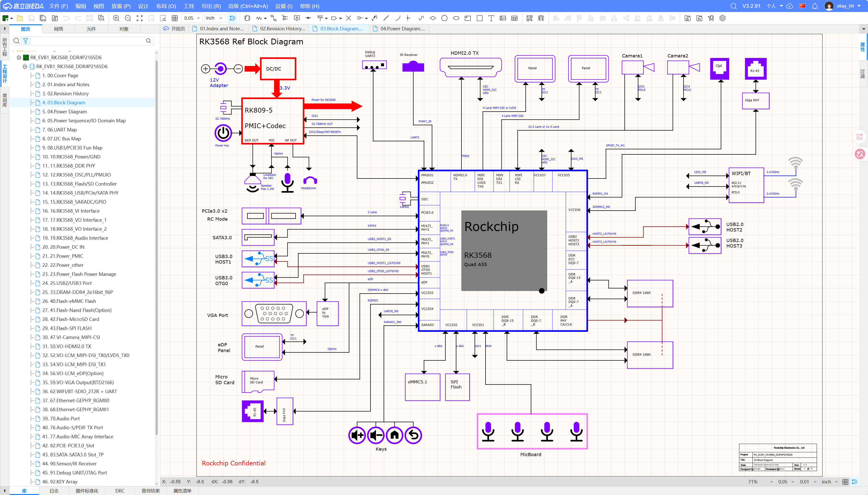Open the power symbol VCC dropdown arrow
Viewport: 868px width, 495px height.
[326, 19]
